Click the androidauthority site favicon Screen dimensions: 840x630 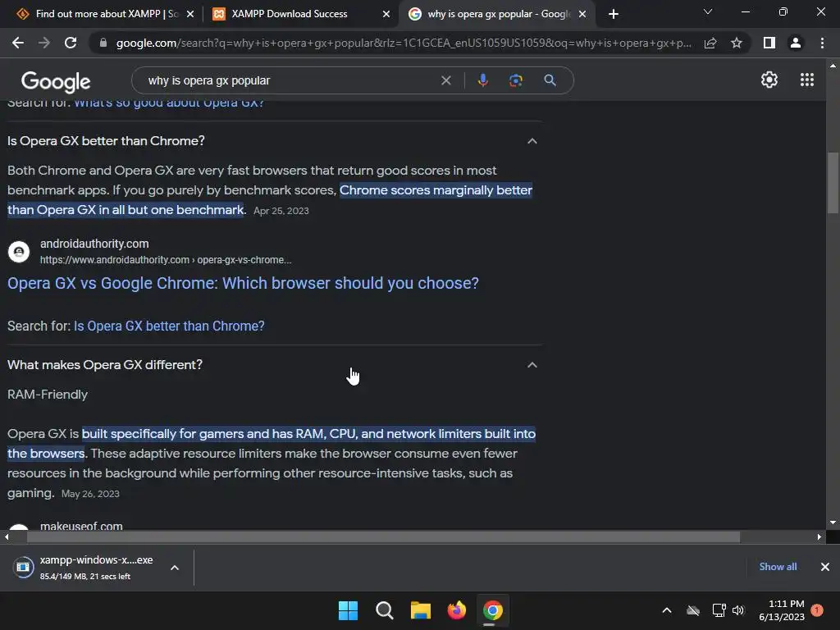[19, 251]
